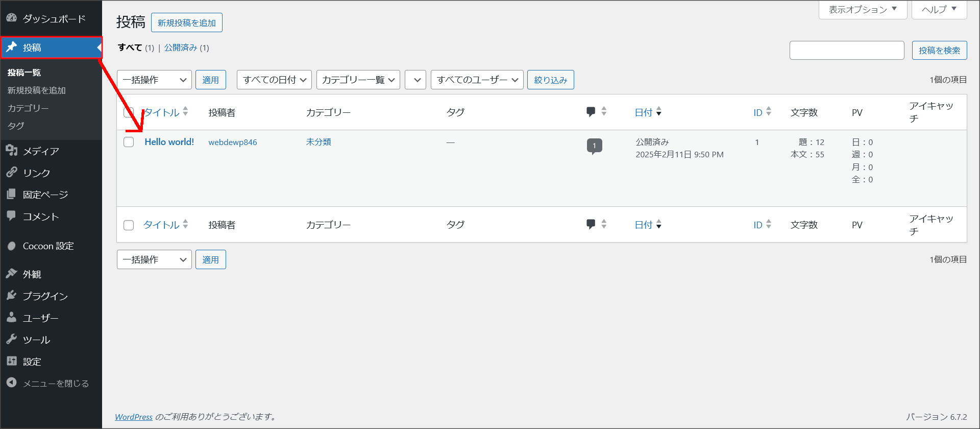Click the pushpin icon next to 投稿

(x=11, y=47)
